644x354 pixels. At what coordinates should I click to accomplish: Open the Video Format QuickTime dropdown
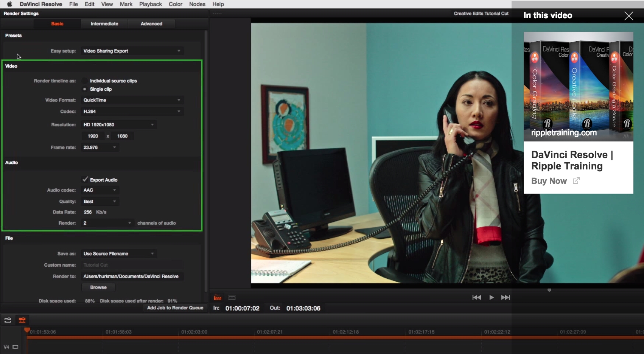pos(132,100)
